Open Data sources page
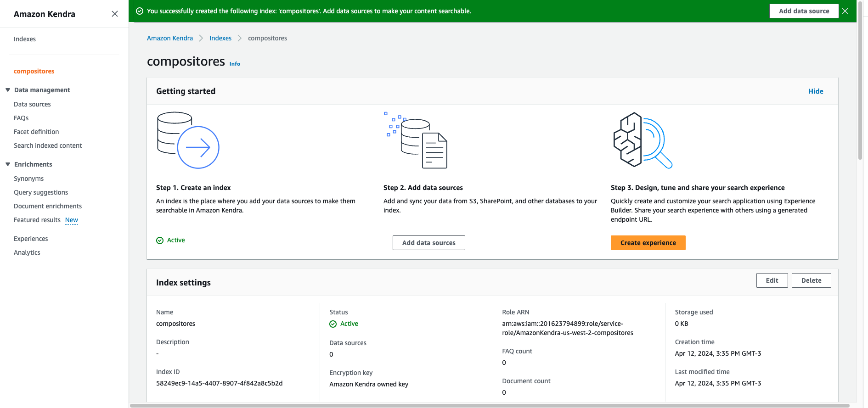Screen dimensions: 868x408 click(x=32, y=104)
